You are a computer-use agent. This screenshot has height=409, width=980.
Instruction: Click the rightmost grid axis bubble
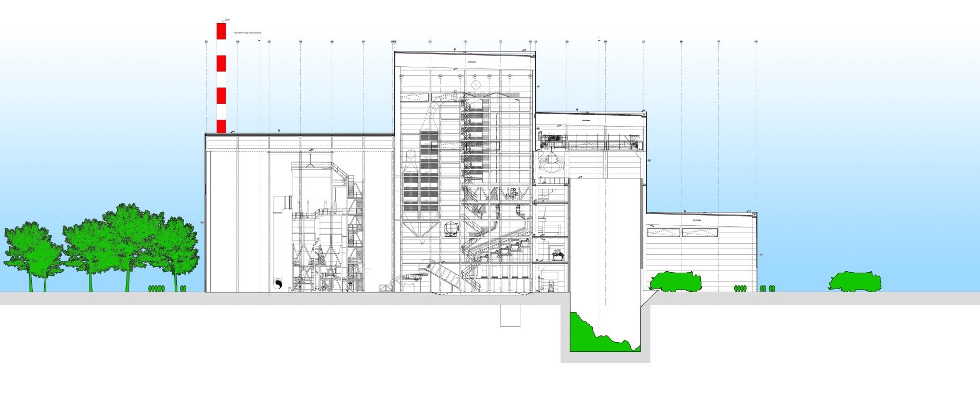point(756,42)
